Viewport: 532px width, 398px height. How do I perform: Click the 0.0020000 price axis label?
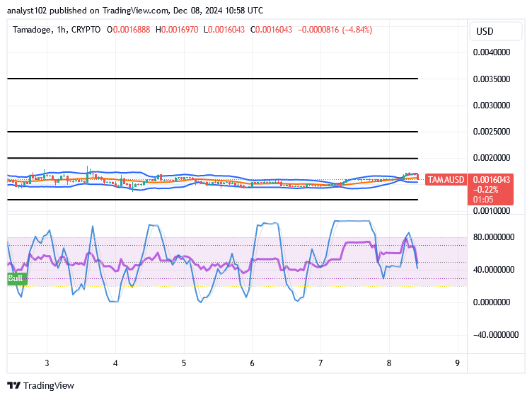492,157
